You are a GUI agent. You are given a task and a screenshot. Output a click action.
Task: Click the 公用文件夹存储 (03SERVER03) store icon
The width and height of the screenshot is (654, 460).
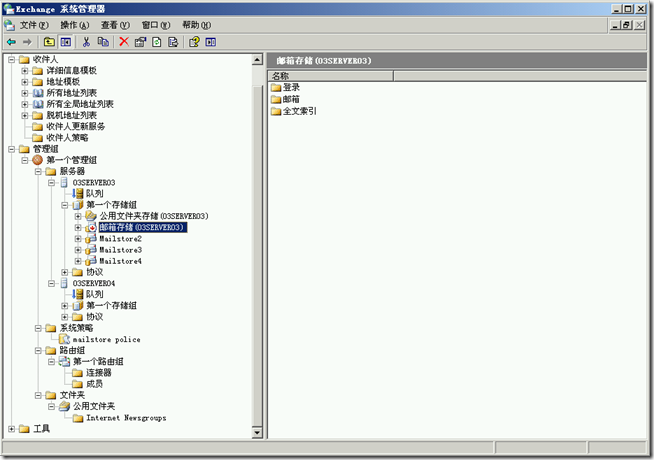coord(91,216)
